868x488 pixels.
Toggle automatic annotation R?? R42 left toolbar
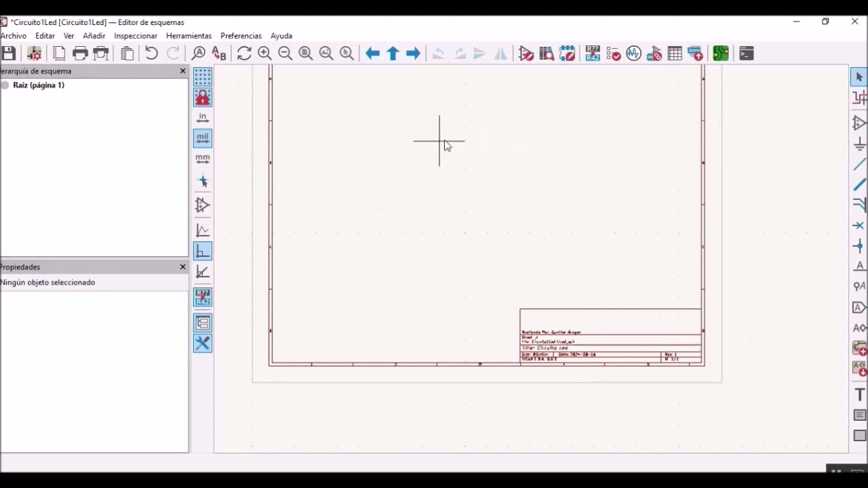[203, 297]
